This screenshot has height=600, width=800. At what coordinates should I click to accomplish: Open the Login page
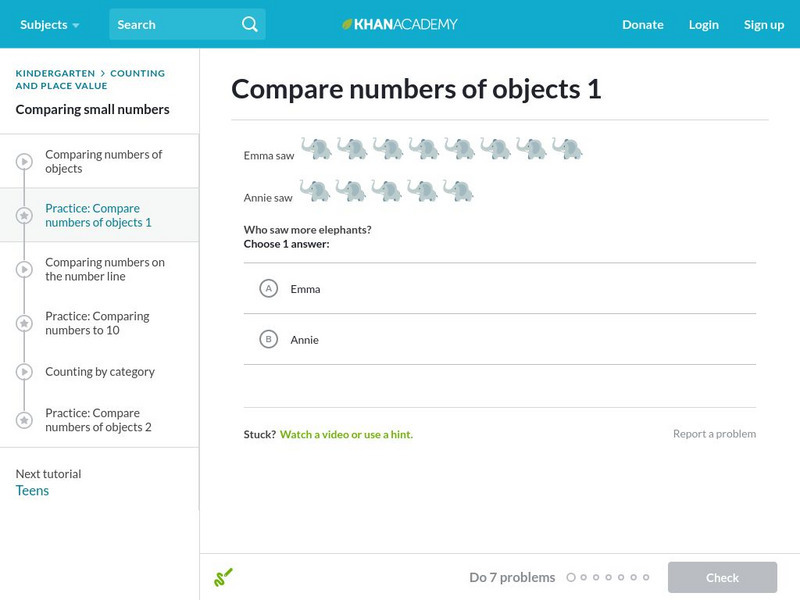703,24
